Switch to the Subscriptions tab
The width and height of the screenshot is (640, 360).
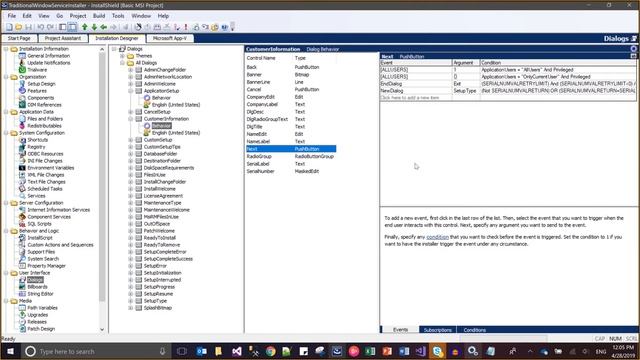coord(438,330)
